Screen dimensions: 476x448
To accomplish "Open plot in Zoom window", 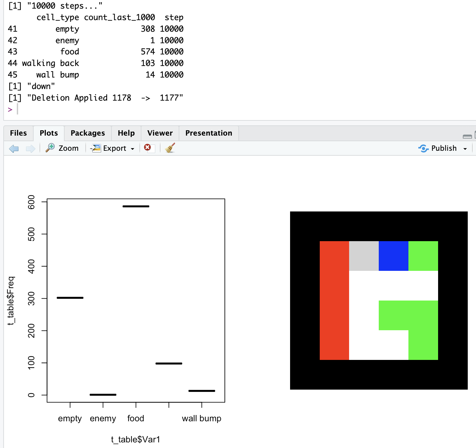I will click(62, 148).
